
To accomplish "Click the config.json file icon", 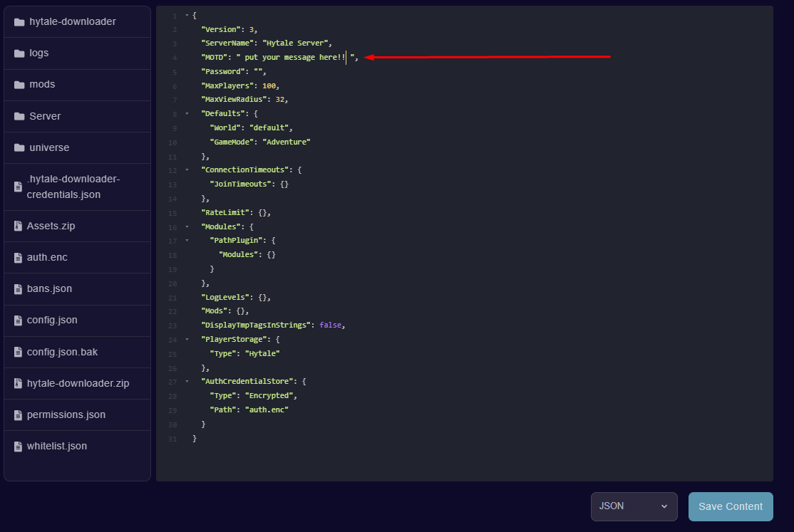I will 19,320.
